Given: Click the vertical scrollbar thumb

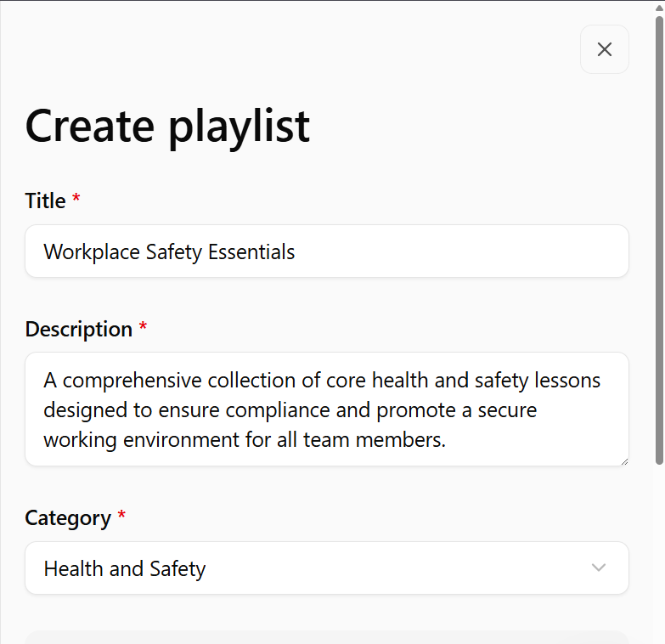Looking at the screenshot, I should [659, 238].
